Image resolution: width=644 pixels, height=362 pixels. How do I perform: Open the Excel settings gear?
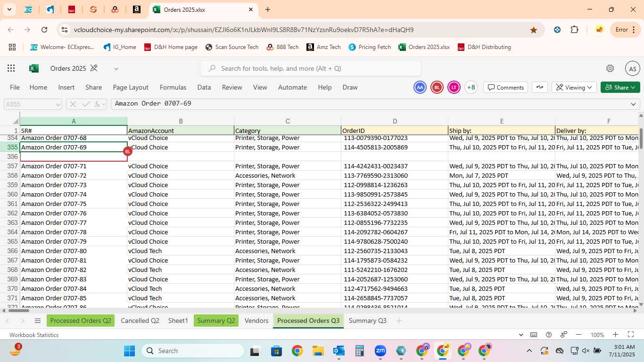(x=610, y=68)
